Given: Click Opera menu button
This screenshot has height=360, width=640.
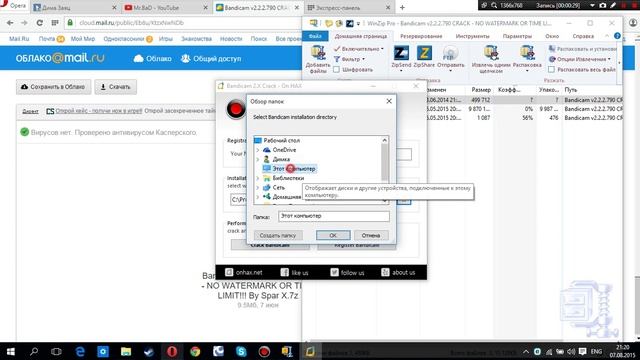Looking at the screenshot, I should pyautogui.click(x=13, y=6).
